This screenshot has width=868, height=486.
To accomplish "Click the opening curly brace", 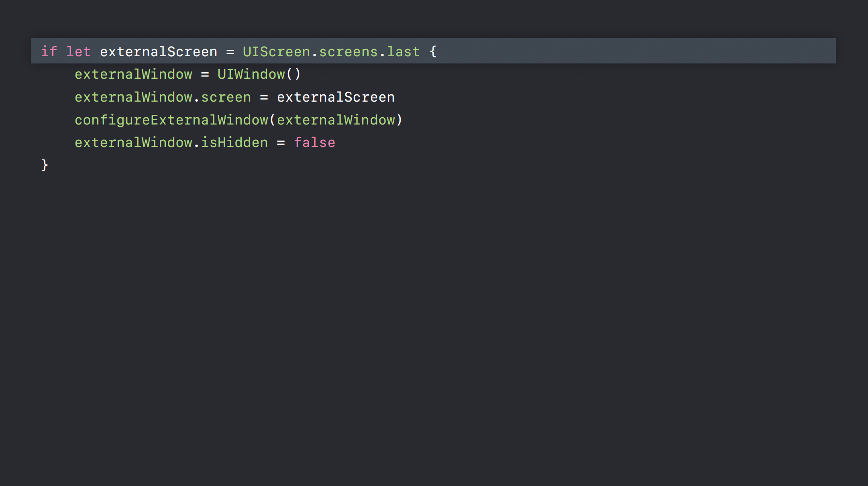I will click(433, 52).
